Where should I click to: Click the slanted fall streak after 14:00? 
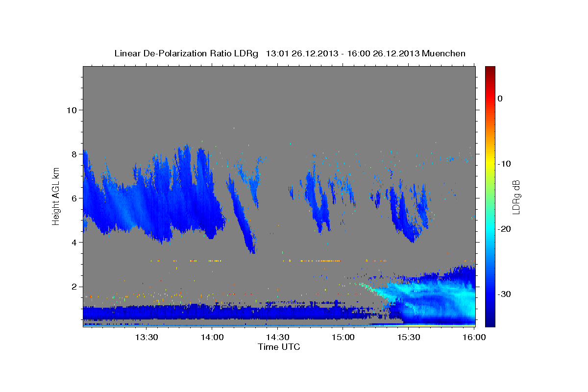(x=241, y=216)
